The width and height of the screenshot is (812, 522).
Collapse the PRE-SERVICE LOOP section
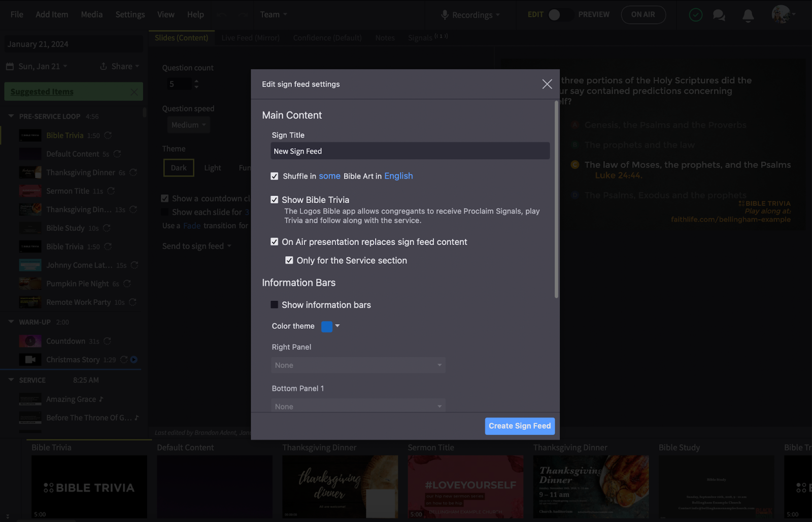[x=11, y=116]
